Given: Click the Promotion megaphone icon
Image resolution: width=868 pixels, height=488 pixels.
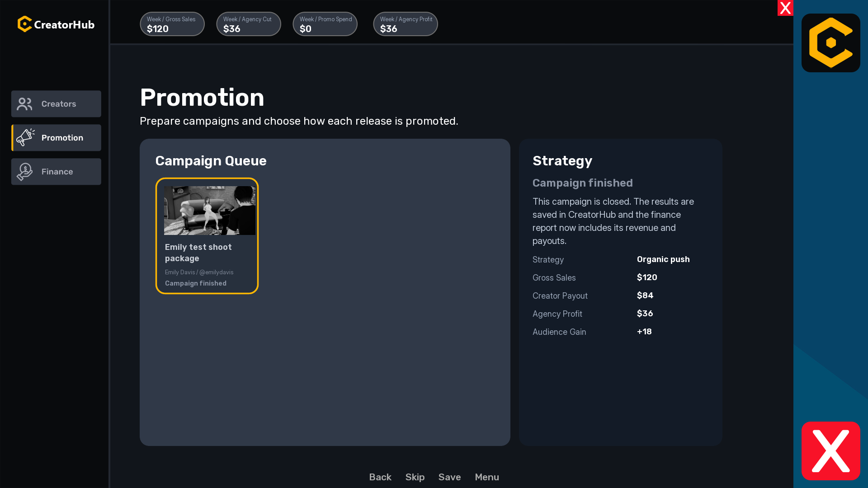Looking at the screenshot, I should tap(25, 137).
